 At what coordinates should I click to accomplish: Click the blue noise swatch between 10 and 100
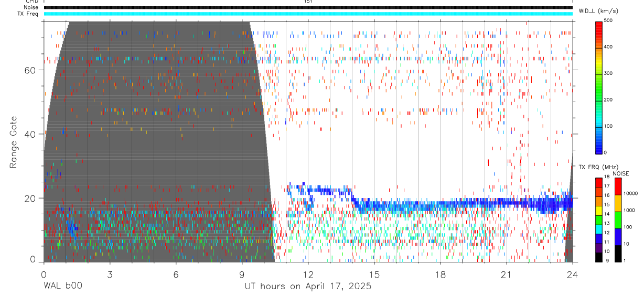tap(618, 236)
